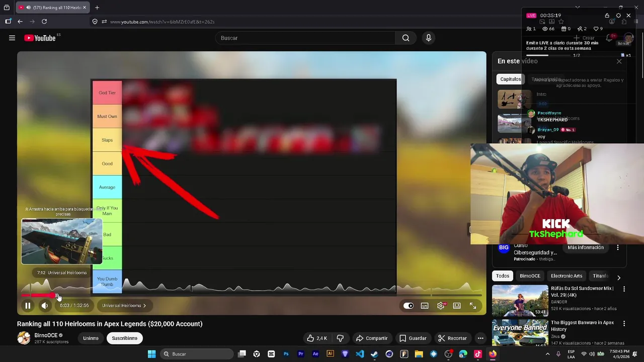Open Photoshop from the taskbar
Image resolution: width=644 pixels, height=362 pixels.
click(x=286, y=354)
